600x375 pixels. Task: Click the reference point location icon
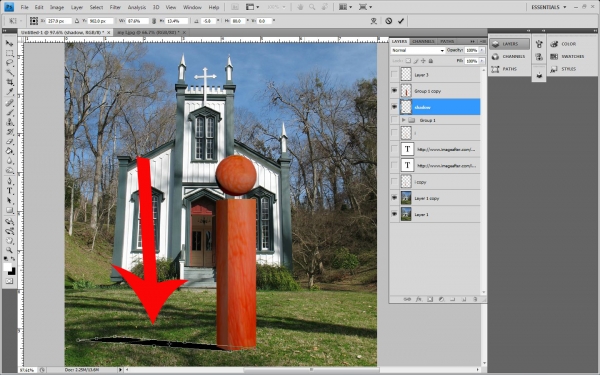[34, 21]
